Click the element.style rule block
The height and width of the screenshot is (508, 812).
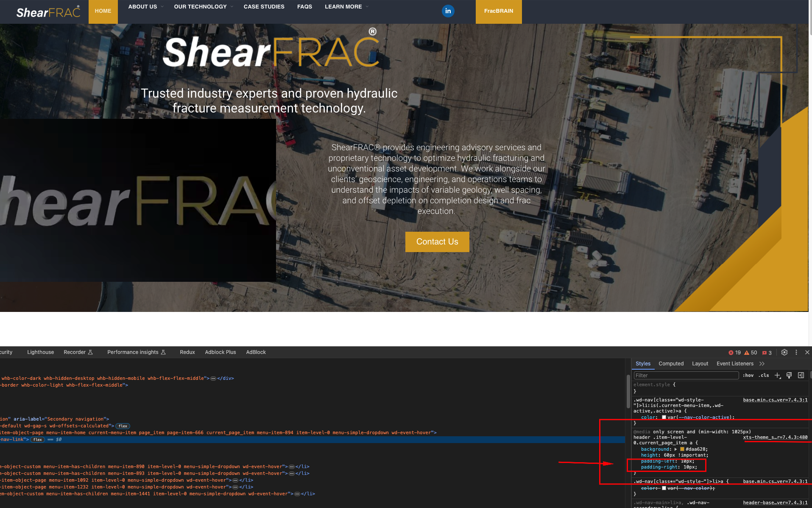click(720, 388)
